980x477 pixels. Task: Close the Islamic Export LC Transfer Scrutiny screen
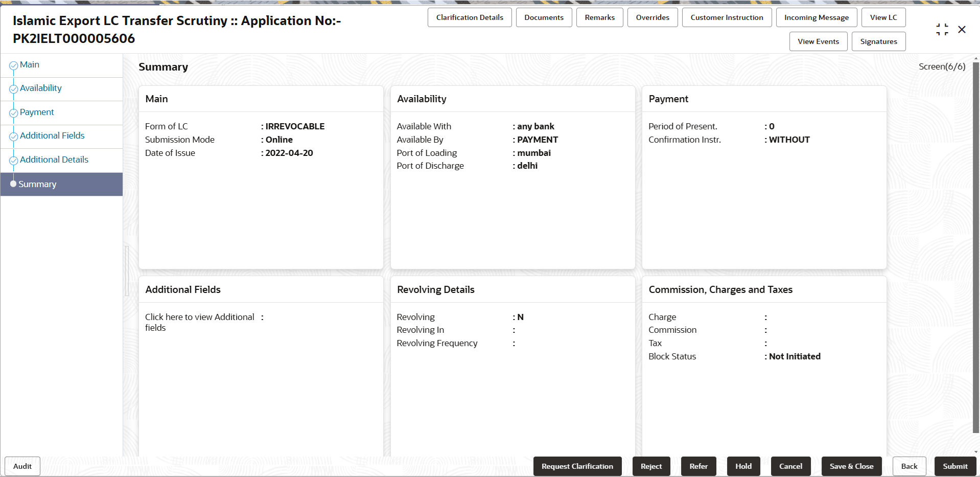click(x=962, y=30)
